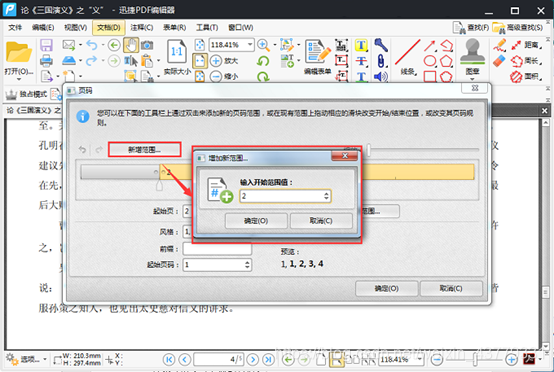The width and height of the screenshot is (554, 372).
Task: Go to next page in status bar
Action: pyautogui.click(x=252, y=360)
